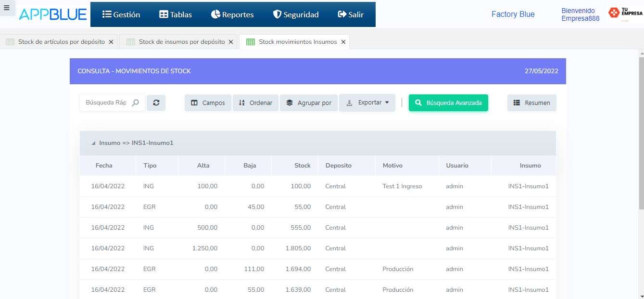Click the Agrupar por button
The height and width of the screenshot is (299, 644).
click(x=309, y=103)
